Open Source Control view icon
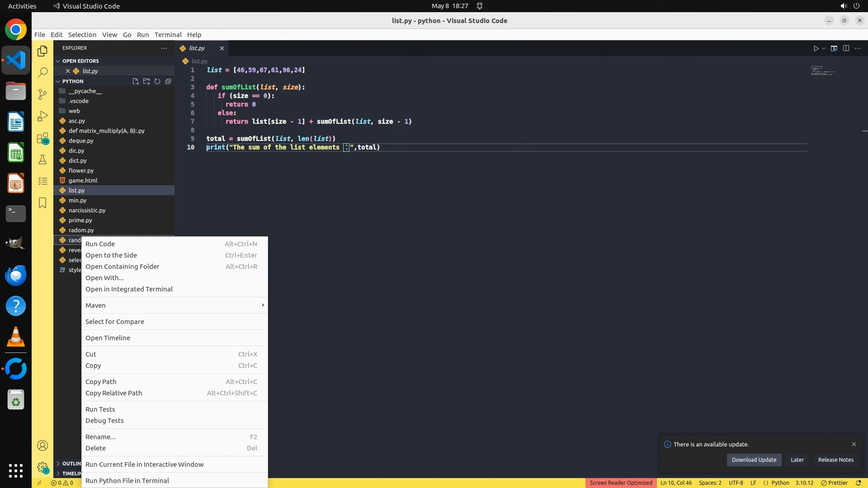This screenshot has height=488, width=868. tap(42, 94)
